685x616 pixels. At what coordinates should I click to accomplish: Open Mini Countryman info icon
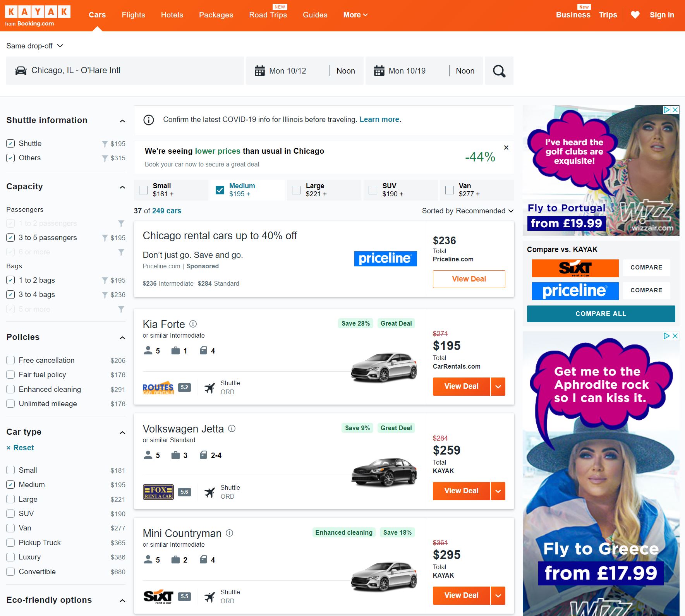(x=229, y=533)
